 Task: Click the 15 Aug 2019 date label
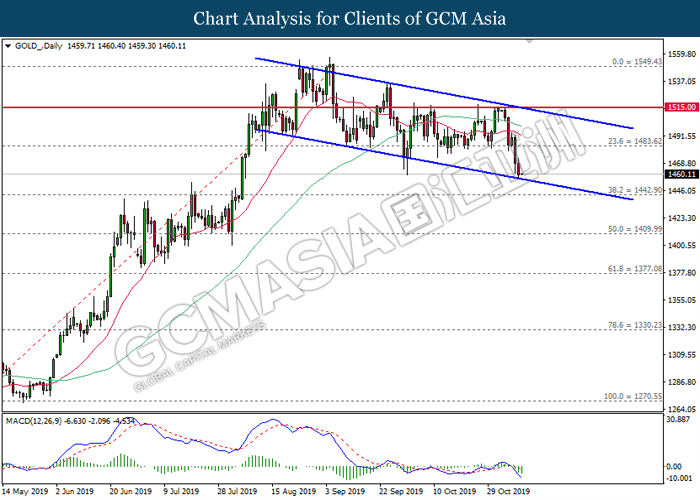click(x=293, y=492)
